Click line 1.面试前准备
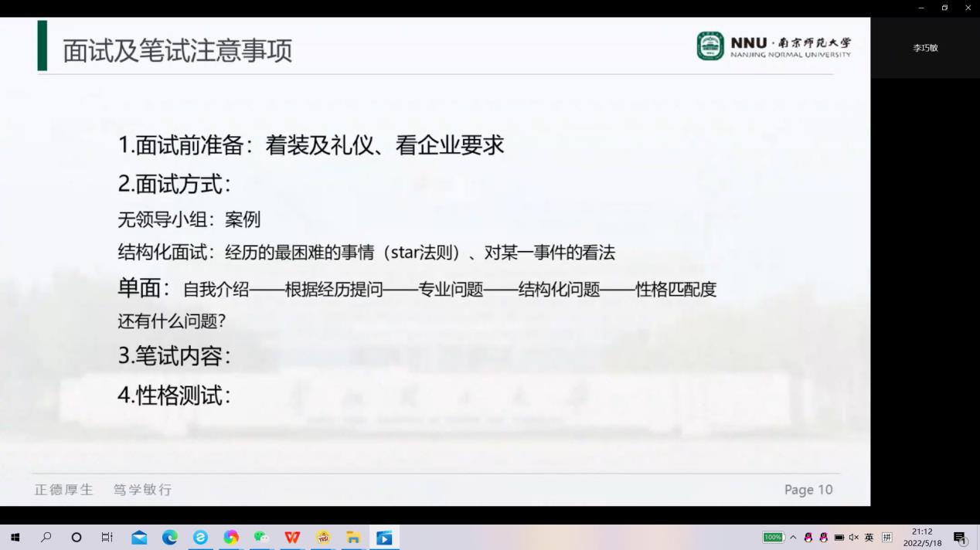This screenshot has width=980, height=550. pos(311,144)
